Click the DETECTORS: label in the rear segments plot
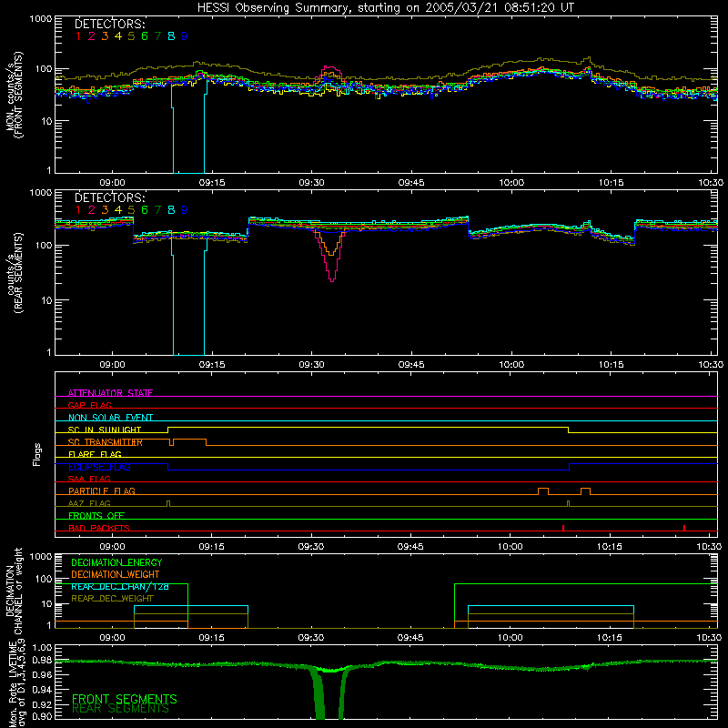The image size is (728, 728). coord(110,198)
